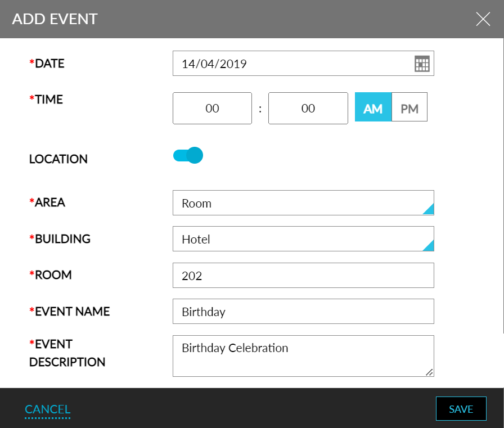Disable the Location switch

[188, 155]
